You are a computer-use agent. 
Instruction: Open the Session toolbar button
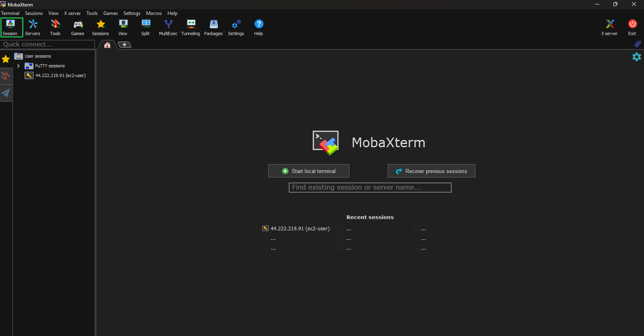click(x=12, y=27)
